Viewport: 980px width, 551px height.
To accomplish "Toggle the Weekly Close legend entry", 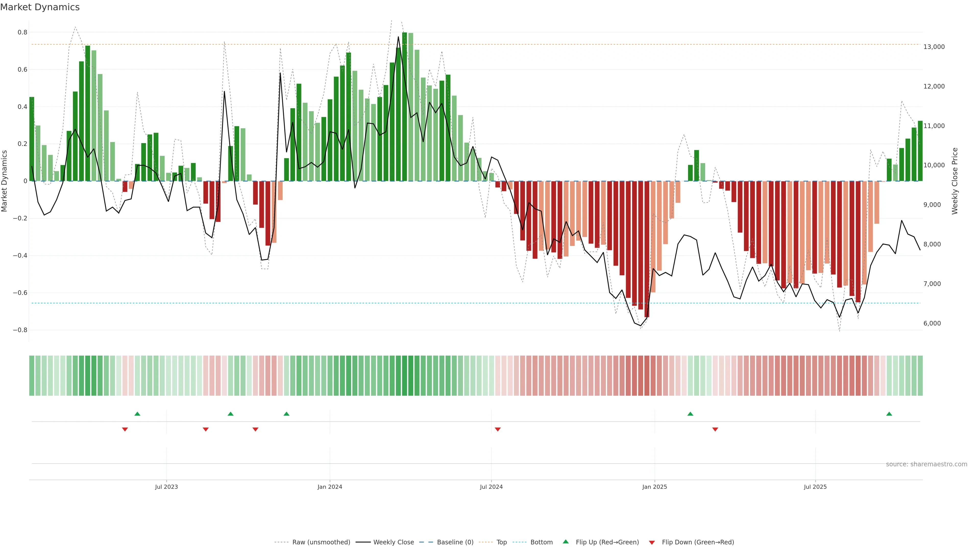I will point(393,542).
